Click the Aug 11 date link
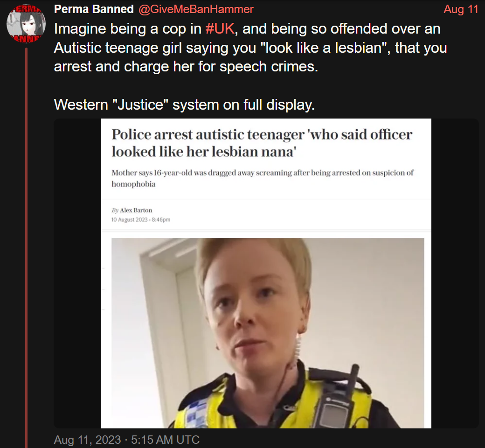This screenshot has height=448, width=485. pyautogui.click(x=461, y=9)
